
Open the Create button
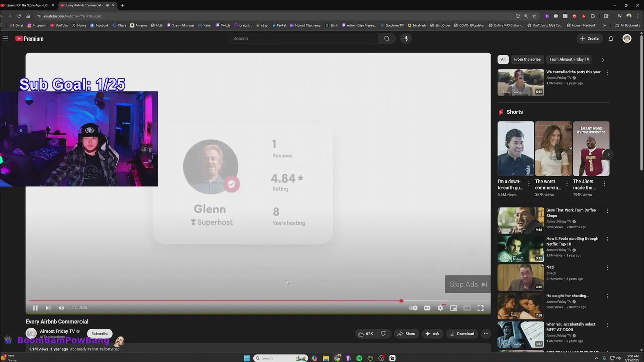[x=589, y=38]
